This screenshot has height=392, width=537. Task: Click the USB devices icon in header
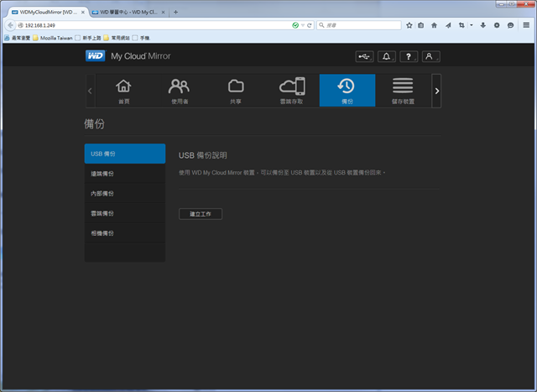pos(364,56)
